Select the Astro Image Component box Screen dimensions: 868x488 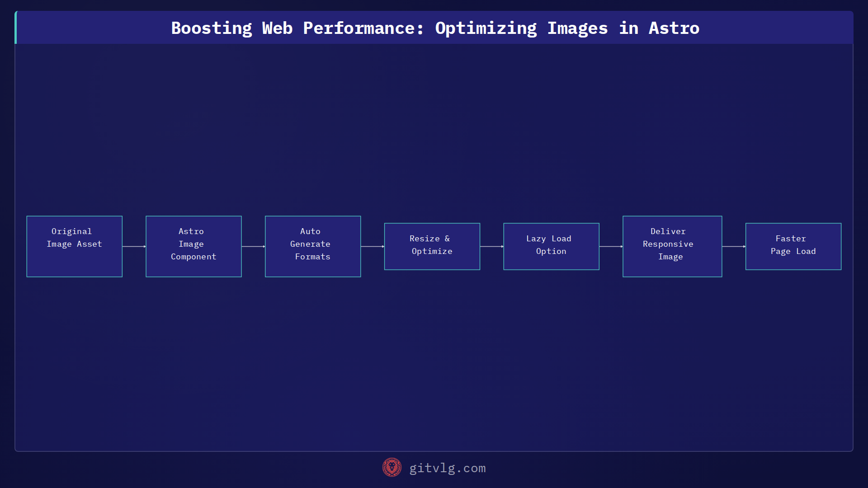click(193, 246)
